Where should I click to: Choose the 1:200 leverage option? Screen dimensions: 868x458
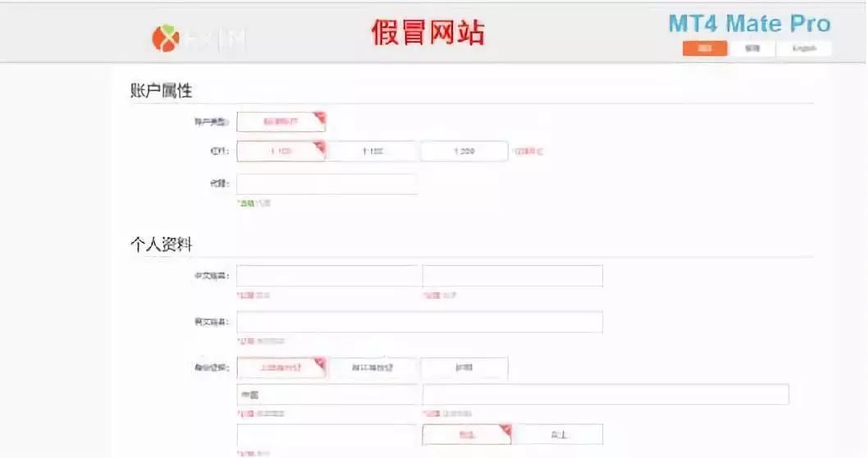464,151
